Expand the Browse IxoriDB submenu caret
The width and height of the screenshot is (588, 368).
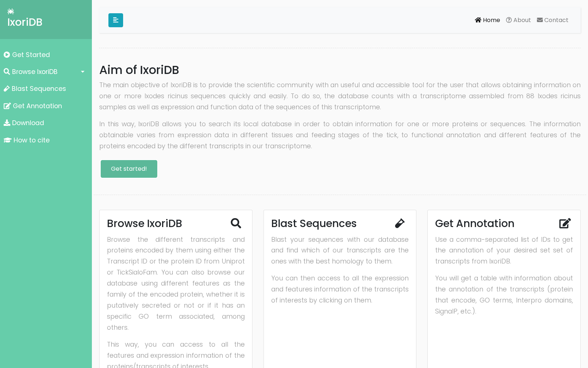click(83, 72)
